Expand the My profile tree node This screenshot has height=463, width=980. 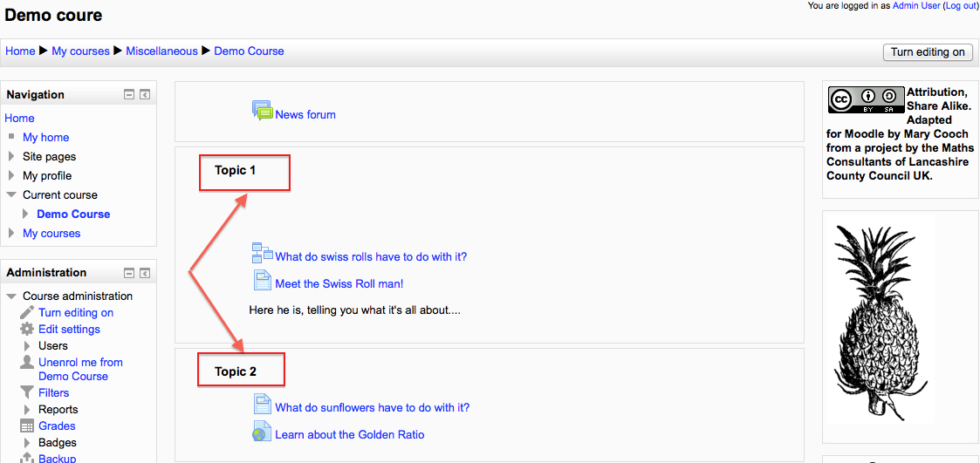[10, 175]
